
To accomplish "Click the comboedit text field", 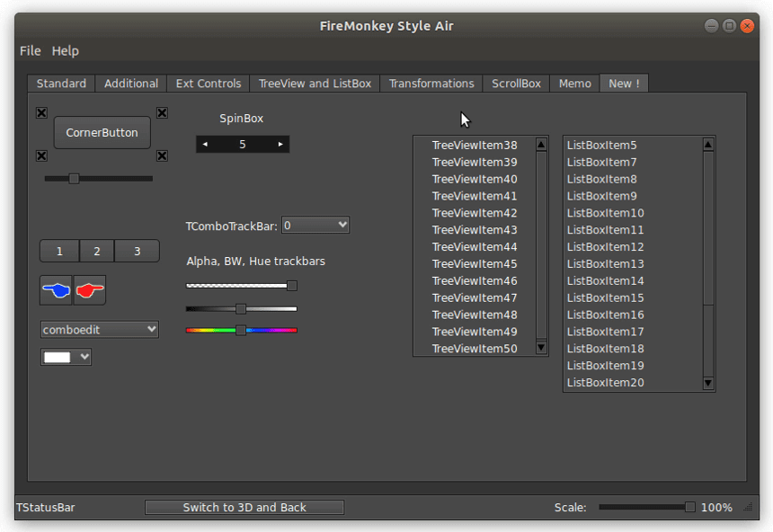I will click(93, 330).
